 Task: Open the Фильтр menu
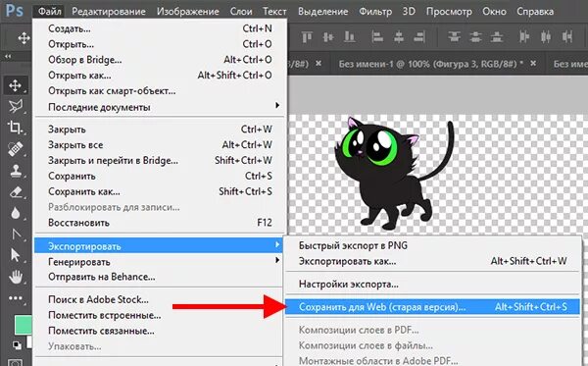[x=375, y=11]
